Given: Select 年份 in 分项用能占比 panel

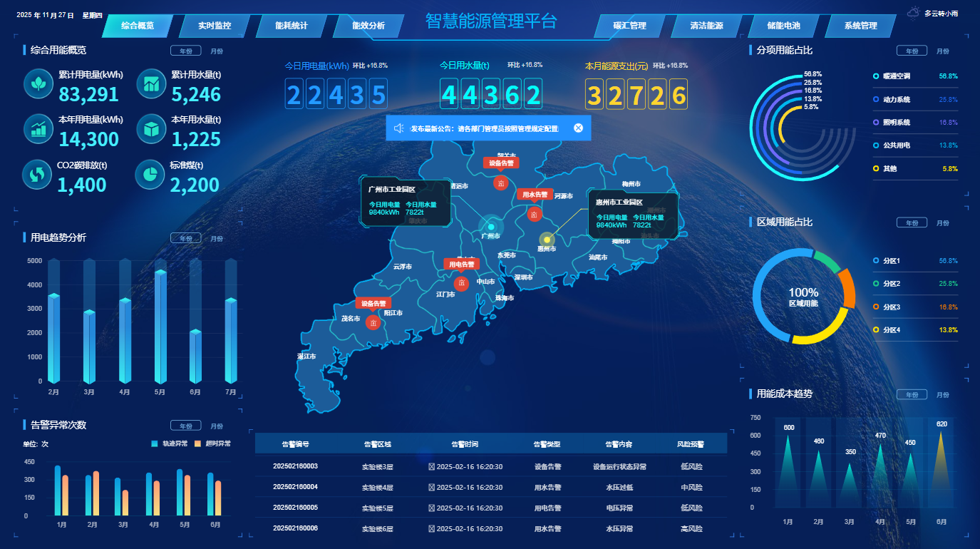Looking at the screenshot, I should pos(911,51).
